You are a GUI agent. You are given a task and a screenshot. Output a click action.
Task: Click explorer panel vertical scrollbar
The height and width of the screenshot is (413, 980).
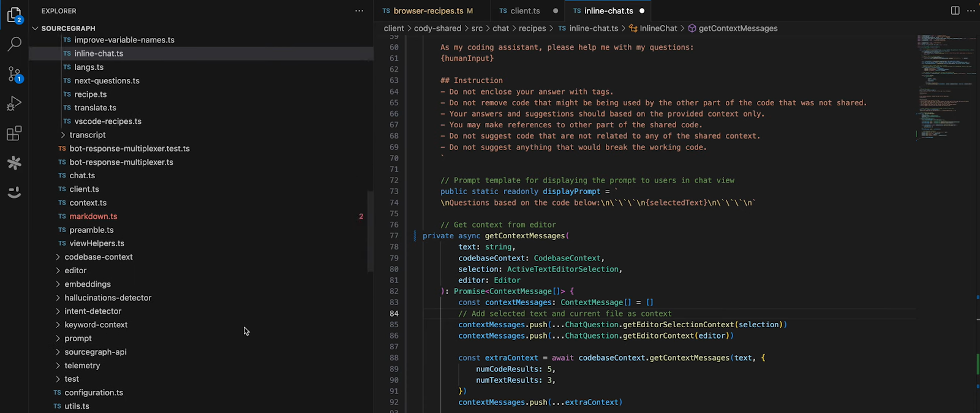(370, 232)
